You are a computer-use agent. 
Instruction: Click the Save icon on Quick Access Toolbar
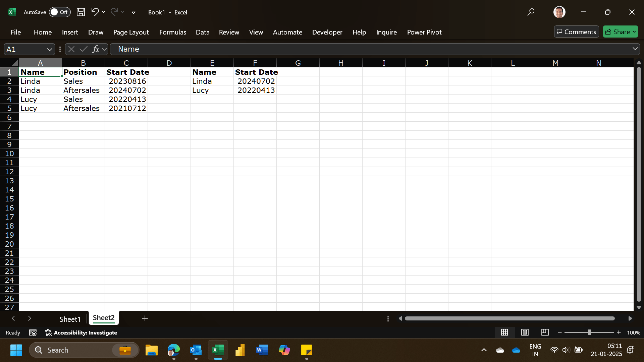[x=80, y=12]
